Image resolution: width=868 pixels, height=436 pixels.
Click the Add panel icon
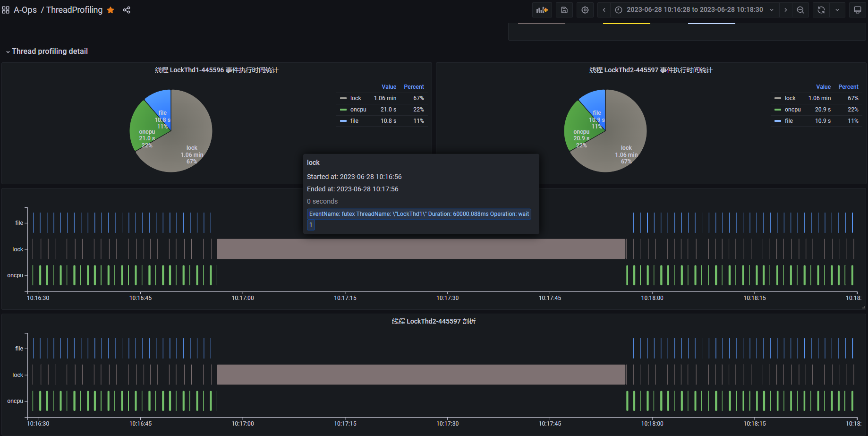tap(542, 10)
